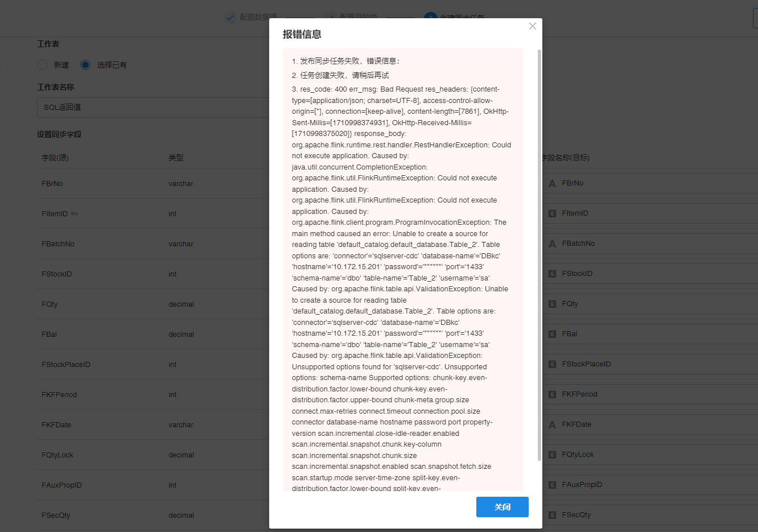Click the blue 关闭 button

pos(502,507)
